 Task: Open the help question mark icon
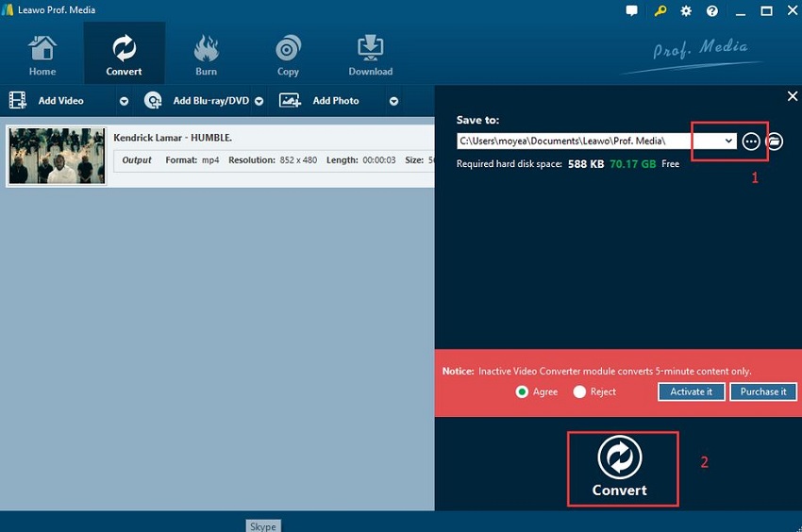click(x=712, y=10)
